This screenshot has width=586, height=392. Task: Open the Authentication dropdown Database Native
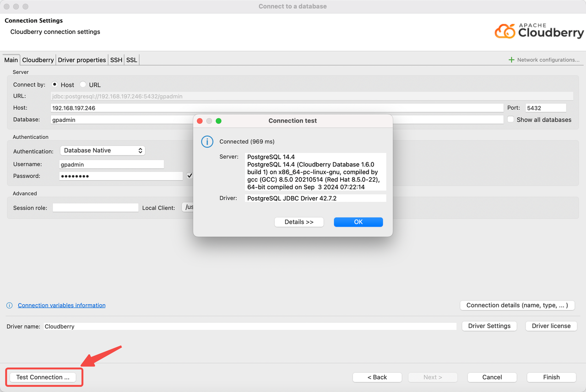click(x=103, y=150)
